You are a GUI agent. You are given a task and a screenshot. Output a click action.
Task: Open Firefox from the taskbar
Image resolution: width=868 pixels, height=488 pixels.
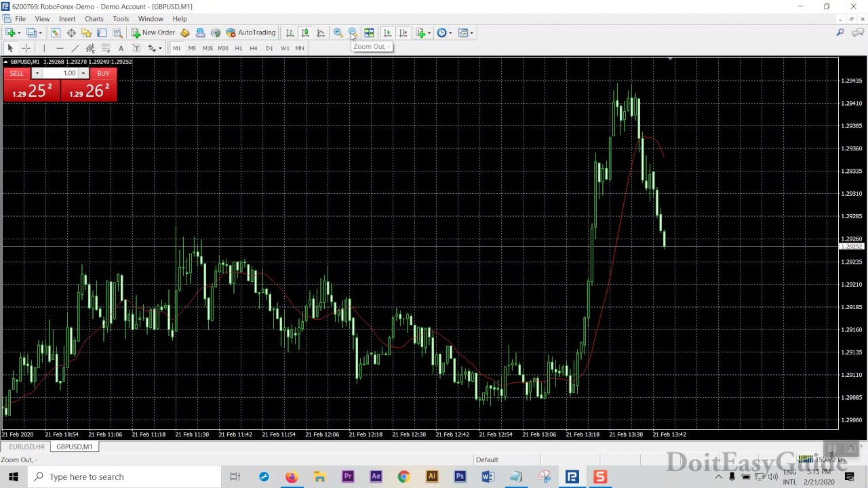tap(292, 477)
